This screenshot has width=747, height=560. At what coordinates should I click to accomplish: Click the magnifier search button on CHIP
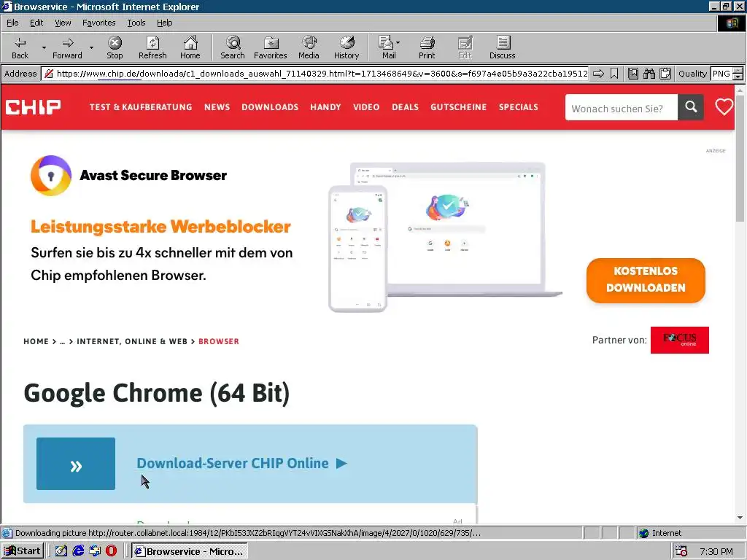tap(691, 108)
